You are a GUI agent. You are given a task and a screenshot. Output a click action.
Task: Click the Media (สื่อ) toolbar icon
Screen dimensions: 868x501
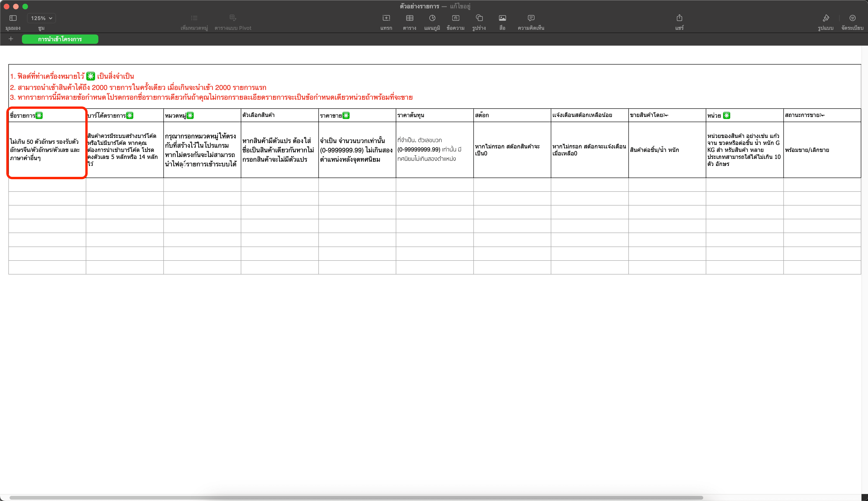pyautogui.click(x=502, y=18)
